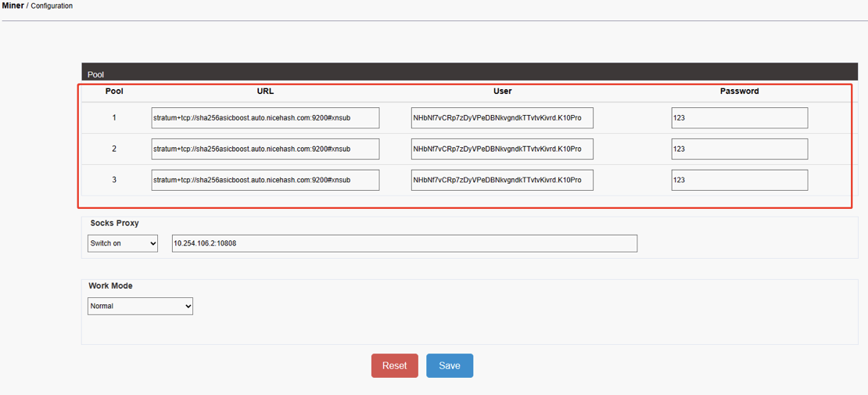This screenshot has height=395, width=868.
Task: Focus the Pool 3 User text box
Action: coord(502,180)
